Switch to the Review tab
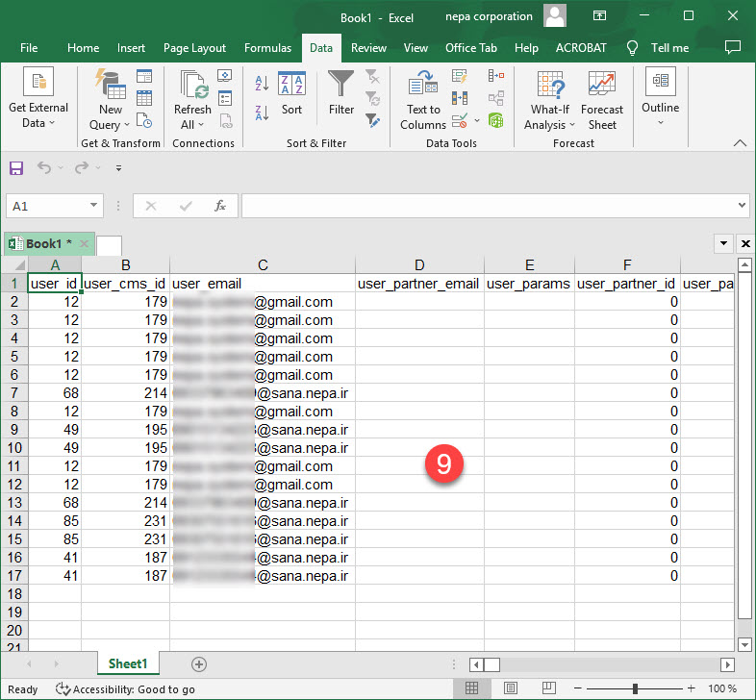Viewport: 756px width, 700px height. coord(368,48)
